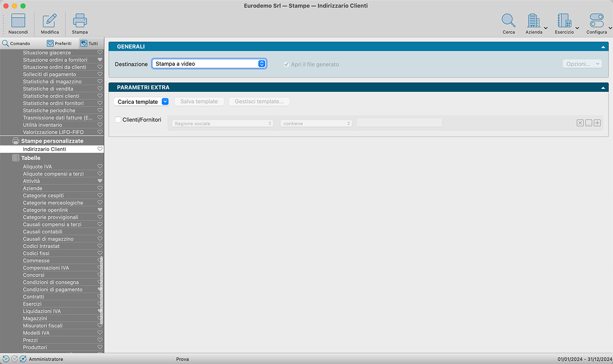Switch to the Comando tab
This screenshot has width=613, height=364.
tap(16, 43)
